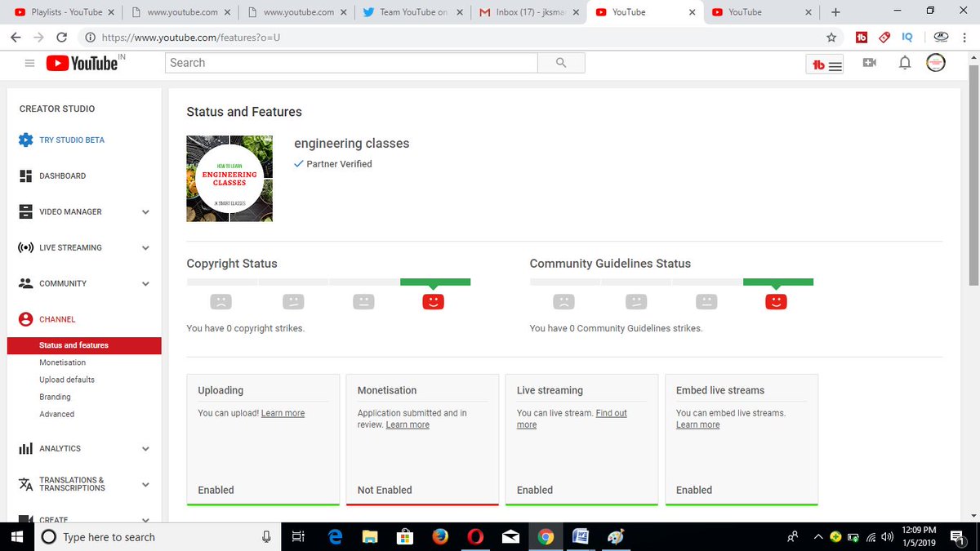Viewport: 980px width, 551px height.
Task: Expand Translations & Transcriptions section
Action: [x=145, y=485]
